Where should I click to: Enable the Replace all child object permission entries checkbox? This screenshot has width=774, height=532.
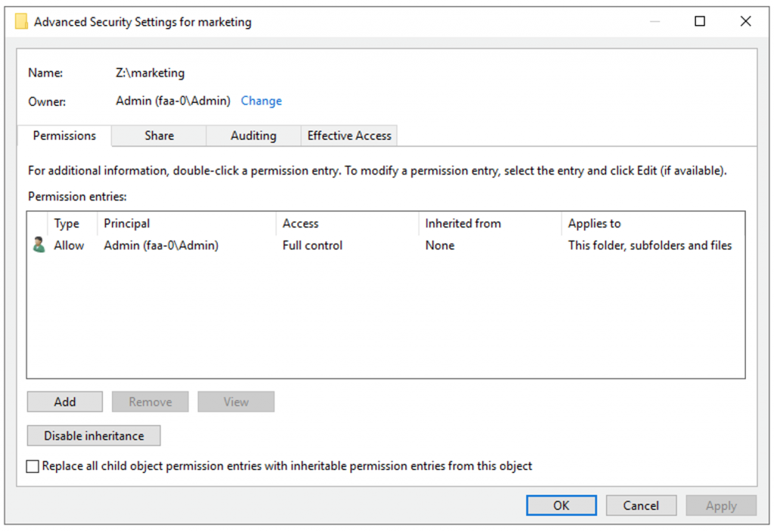[33, 466]
